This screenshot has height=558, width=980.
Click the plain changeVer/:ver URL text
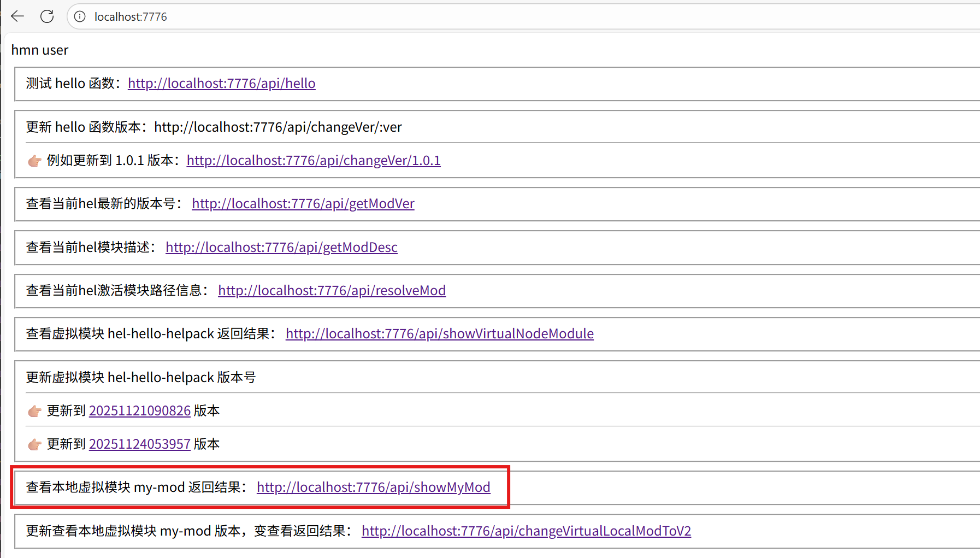click(278, 127)
